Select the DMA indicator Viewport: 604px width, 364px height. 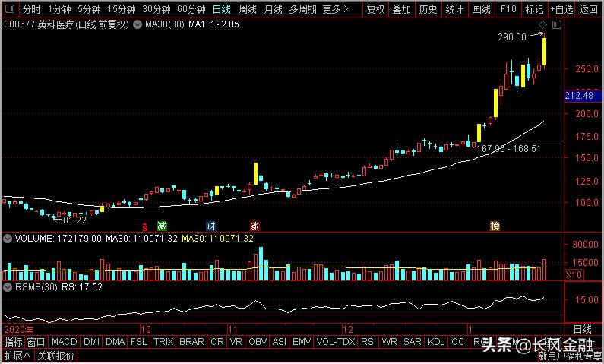pos(115,342)
